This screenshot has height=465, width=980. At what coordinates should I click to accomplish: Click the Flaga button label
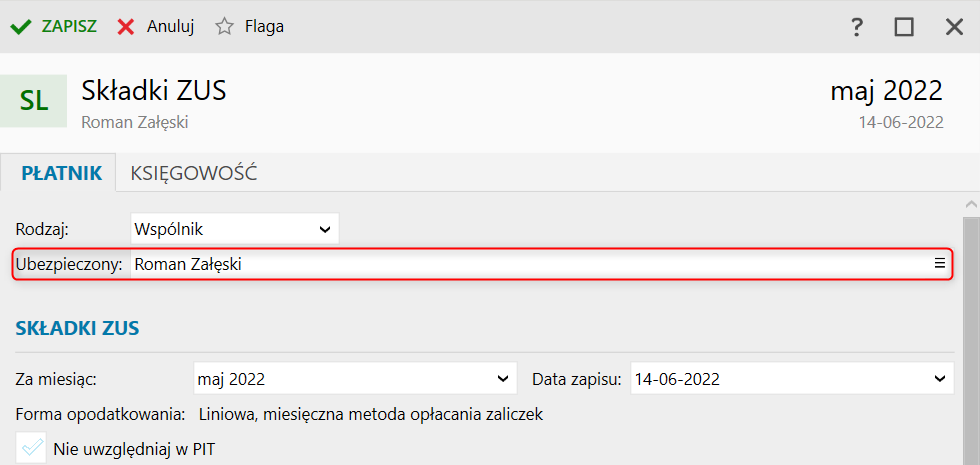pyautogui.click(x=264, y=27)
